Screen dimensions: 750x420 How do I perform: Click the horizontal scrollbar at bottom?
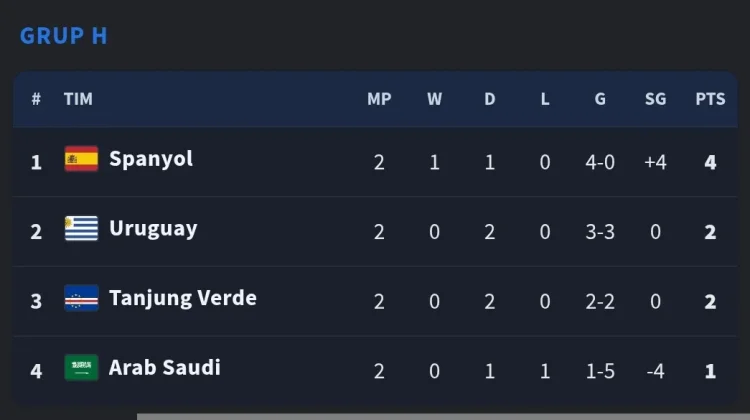pos(443,417)
